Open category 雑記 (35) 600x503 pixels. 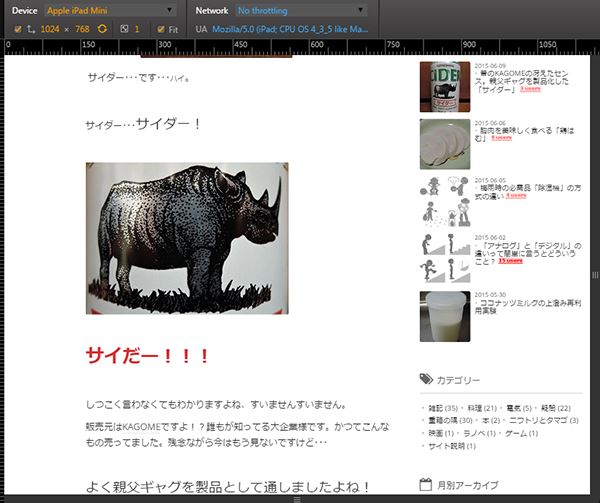coord(443,408)
